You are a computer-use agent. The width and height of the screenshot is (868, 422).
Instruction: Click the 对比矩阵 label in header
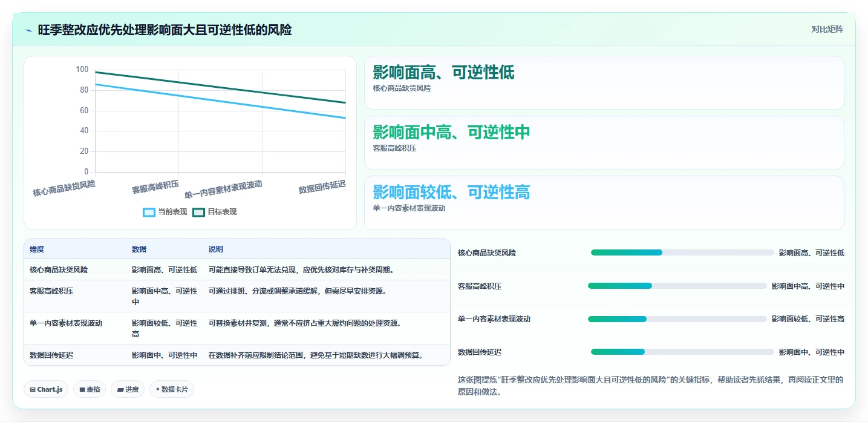(827, 29)
